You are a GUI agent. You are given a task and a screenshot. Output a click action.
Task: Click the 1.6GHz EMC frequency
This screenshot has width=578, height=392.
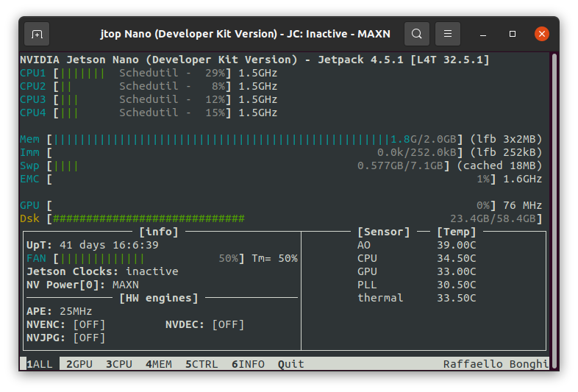pyautogui.click(x=522, y=179)
